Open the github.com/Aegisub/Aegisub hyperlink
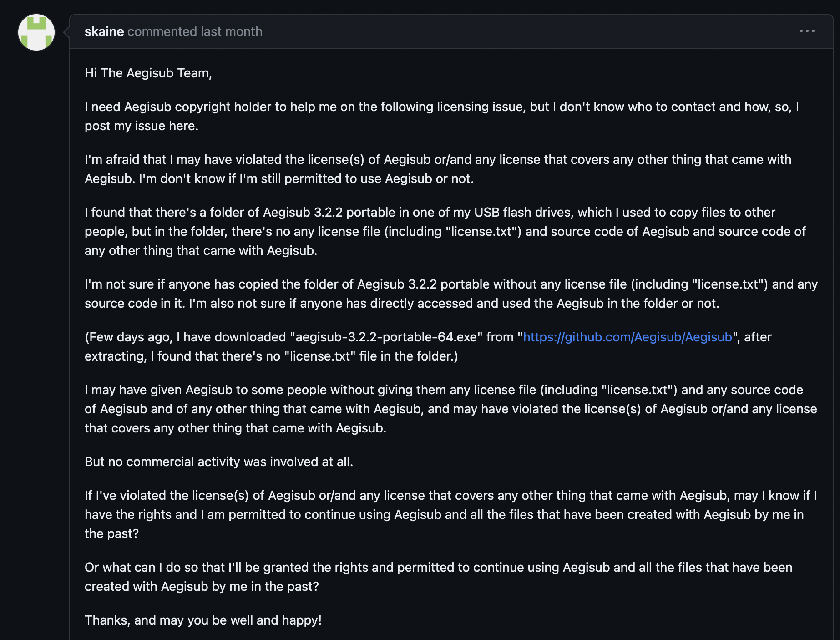 (x=627, y=337)
